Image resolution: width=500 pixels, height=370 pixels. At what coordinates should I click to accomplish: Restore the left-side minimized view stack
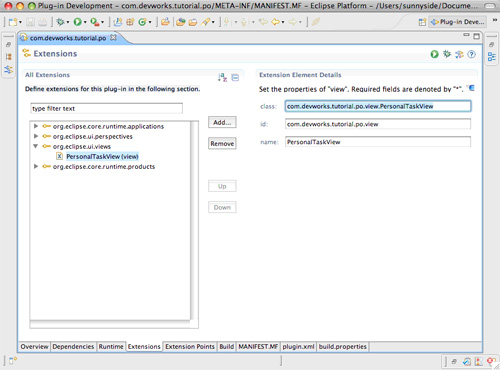(x=8, y=44)
